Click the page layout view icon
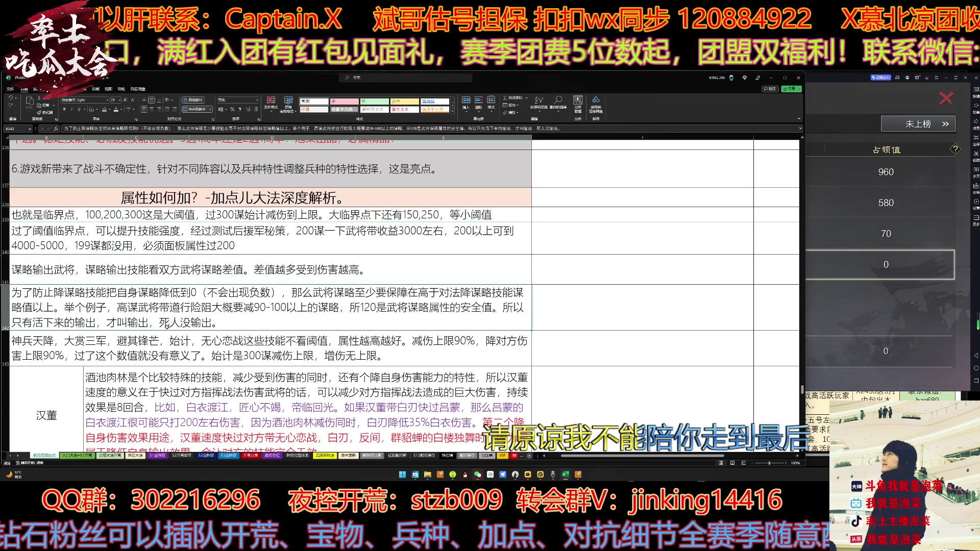 [732, 463]
